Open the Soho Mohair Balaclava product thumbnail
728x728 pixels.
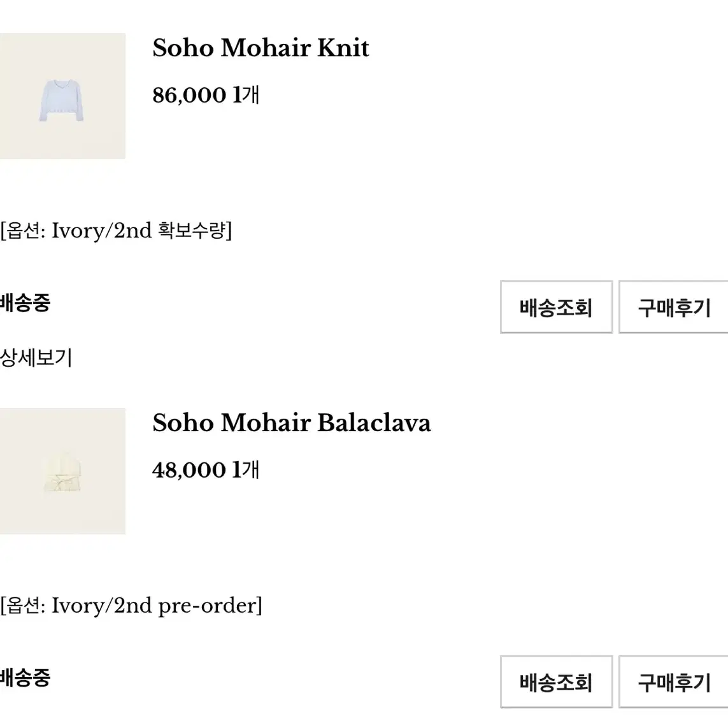(62, 471)
